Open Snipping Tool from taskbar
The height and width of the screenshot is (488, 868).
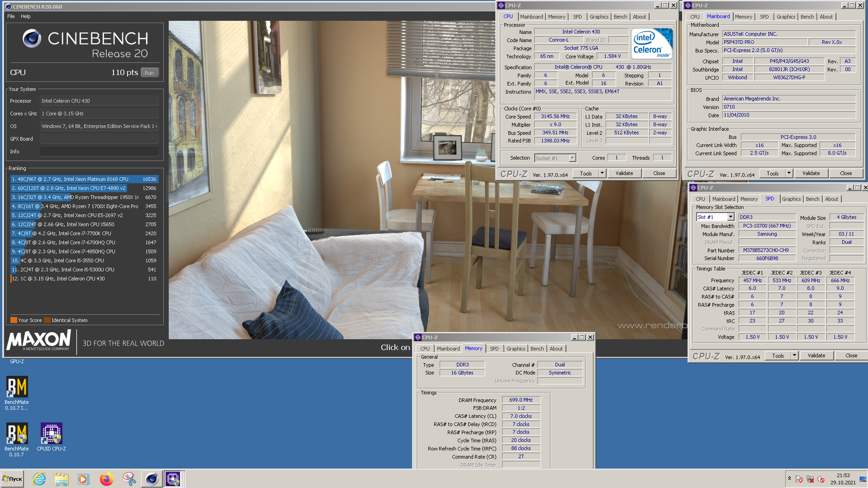(129, 479)
